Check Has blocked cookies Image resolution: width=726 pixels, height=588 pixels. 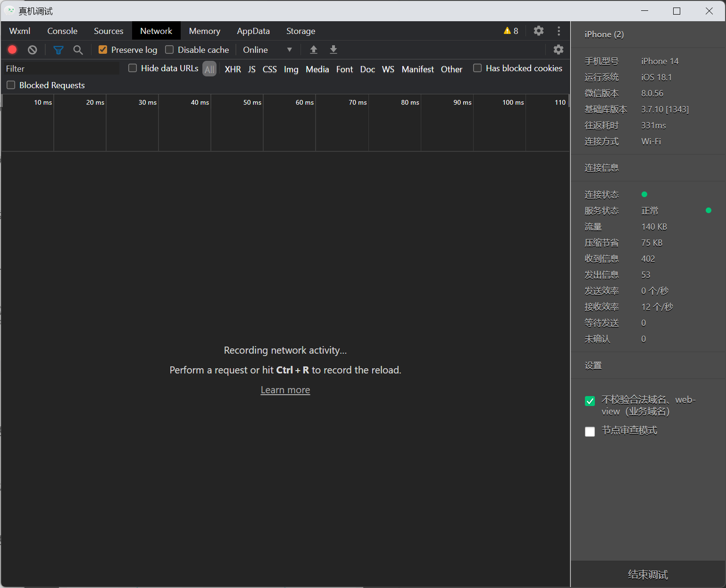[x=477, y=68]
